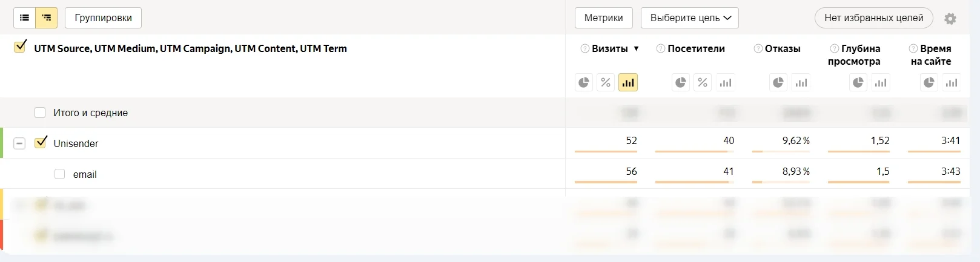Click Нет избранных целей button
The image size is (980, 262).
click(x=873, y=18)
